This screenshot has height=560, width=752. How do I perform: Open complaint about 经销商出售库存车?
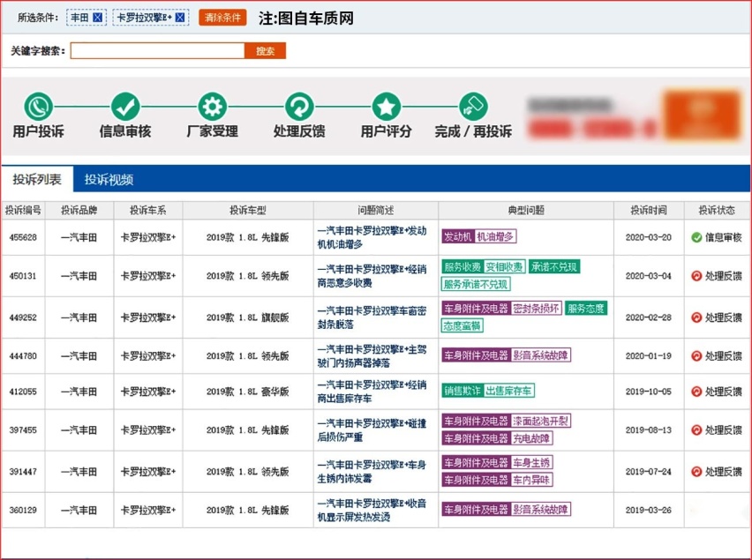372,392
